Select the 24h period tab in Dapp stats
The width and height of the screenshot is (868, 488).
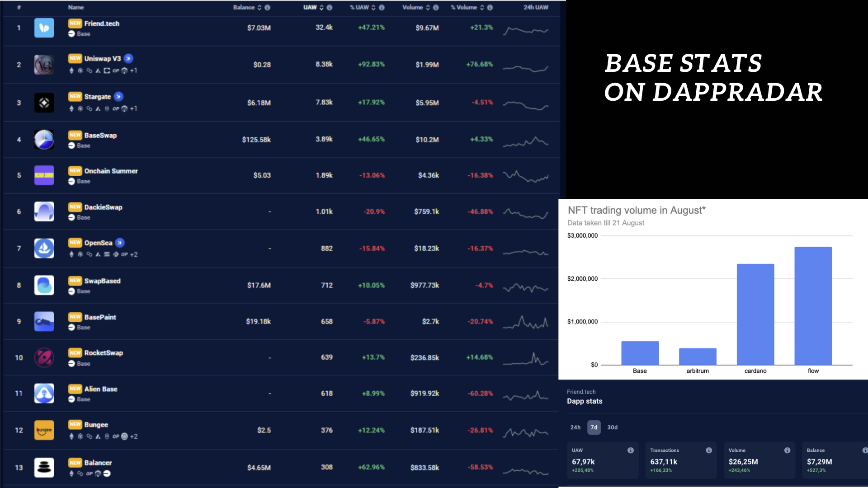575,427
